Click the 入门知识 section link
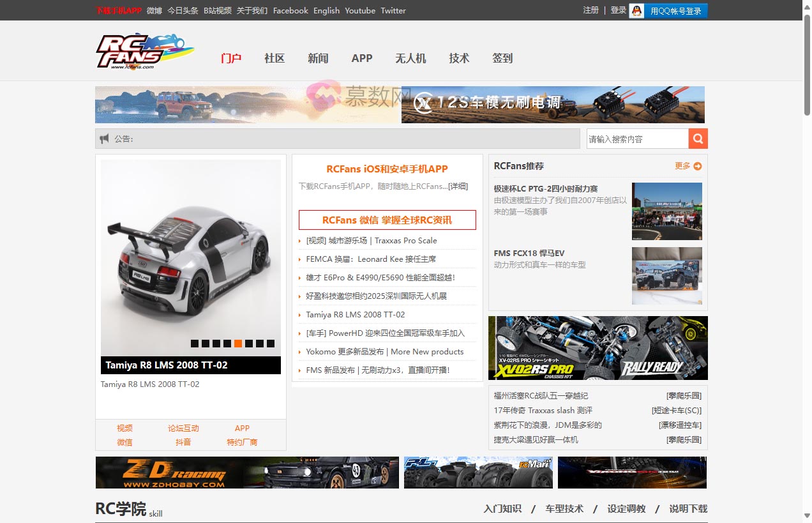Viewport: 812px width, 523px height. (x=502, y=509)
